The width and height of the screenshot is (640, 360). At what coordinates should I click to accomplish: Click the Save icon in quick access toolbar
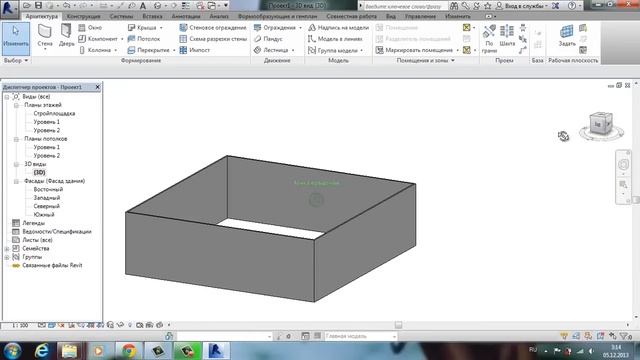38,5
